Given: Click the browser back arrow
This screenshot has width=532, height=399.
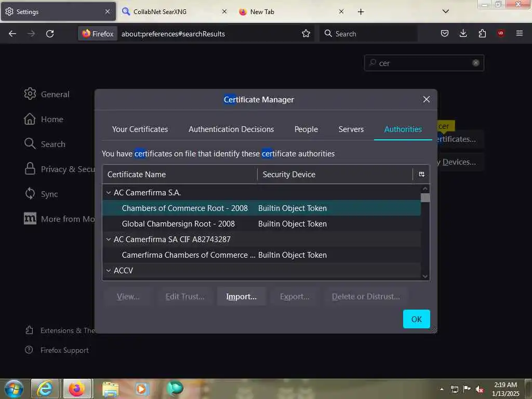Looking at the screenshot, I should [x=12, y=34].
